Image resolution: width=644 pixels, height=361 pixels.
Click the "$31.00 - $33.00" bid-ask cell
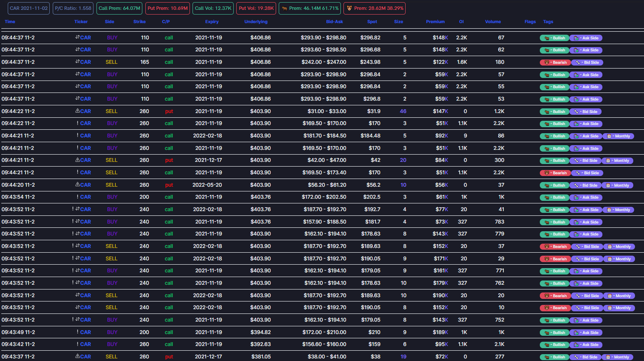pos(327,111)
